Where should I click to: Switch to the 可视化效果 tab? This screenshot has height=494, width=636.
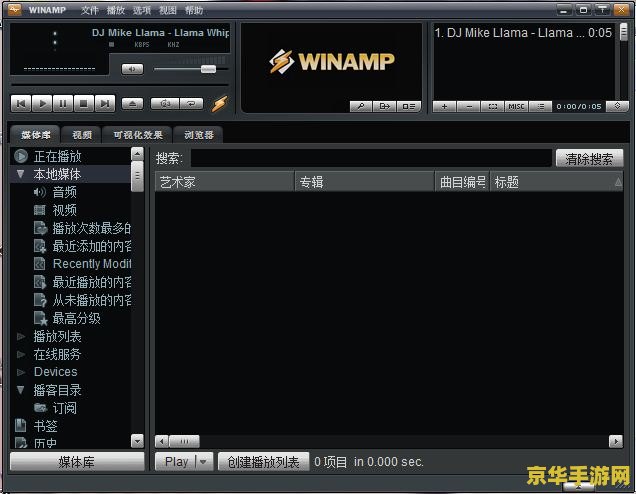tap(138, 135)
